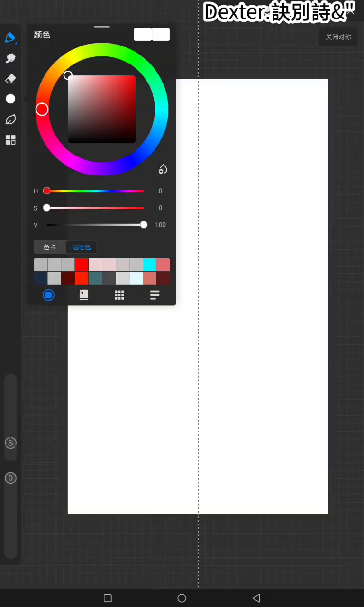Open the color sliders list view

(x=155, y=295)
